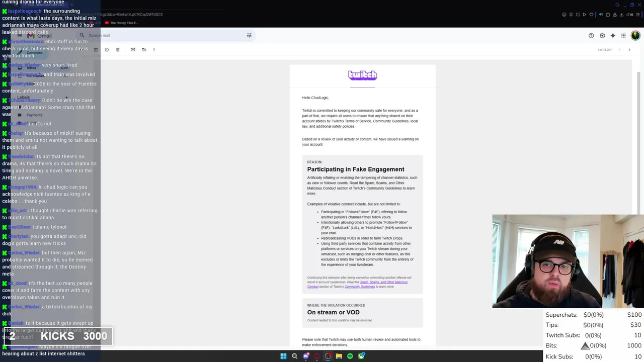Click chat message "very short-lived"

coord(59,65)
